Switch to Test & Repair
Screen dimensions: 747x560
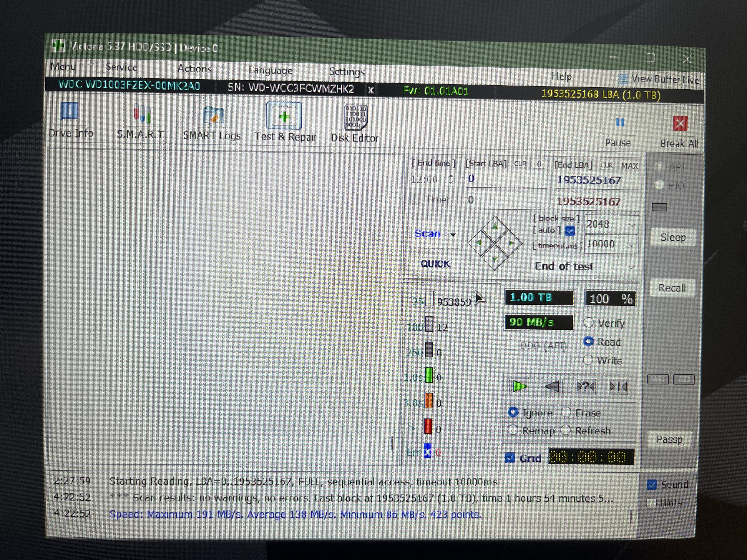(285, 122)
